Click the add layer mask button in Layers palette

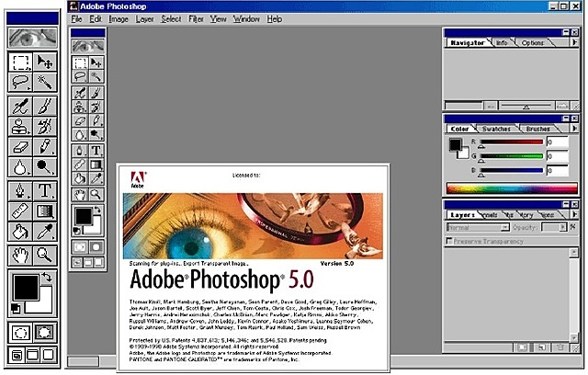pyautogui.click(x=523, y=347)
